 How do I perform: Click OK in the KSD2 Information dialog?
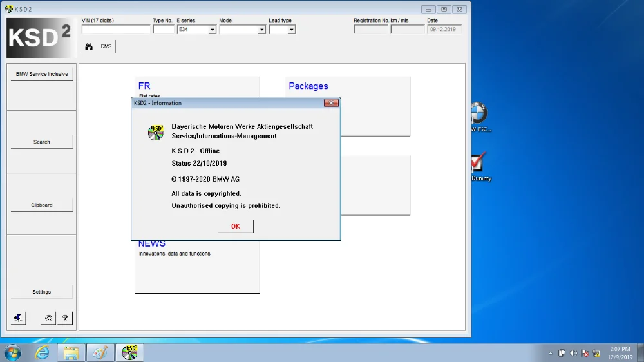click(x=235, y=226)
